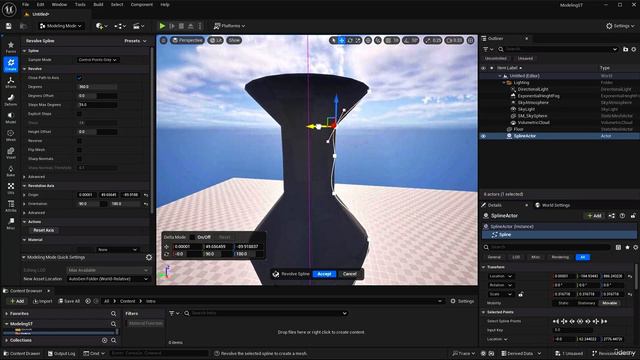Expand the Origin property row
The image size is (640, 360).
(x=24, y=195)
